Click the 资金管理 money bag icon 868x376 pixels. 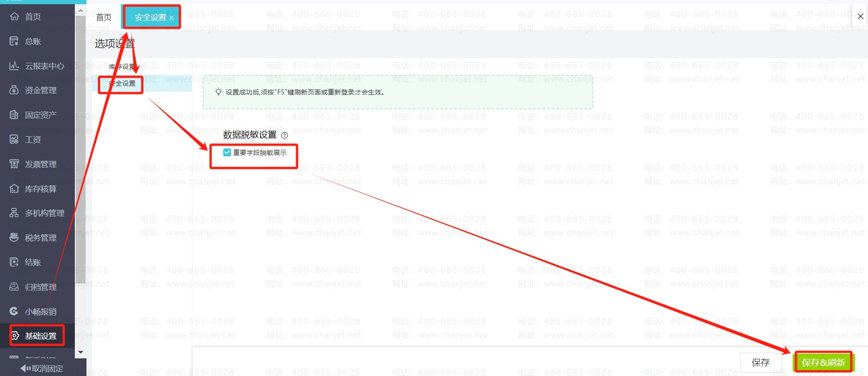14,90
